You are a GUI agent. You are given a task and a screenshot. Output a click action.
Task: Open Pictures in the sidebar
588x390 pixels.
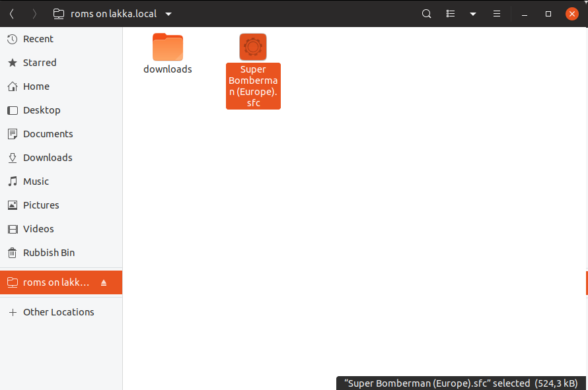click(61, 205)
